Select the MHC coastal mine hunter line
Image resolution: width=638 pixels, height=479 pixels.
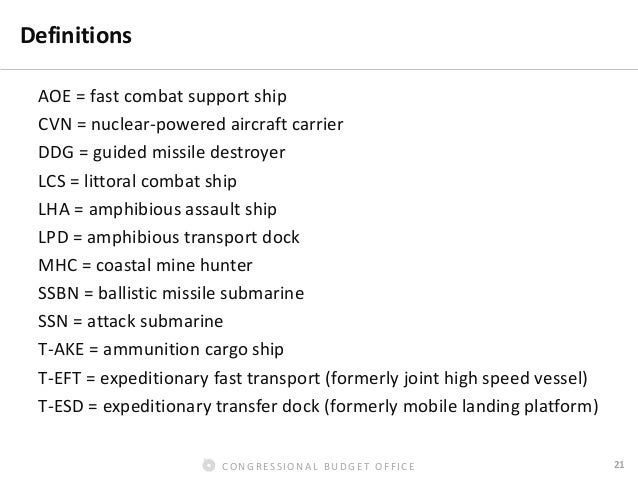[145, 267]
